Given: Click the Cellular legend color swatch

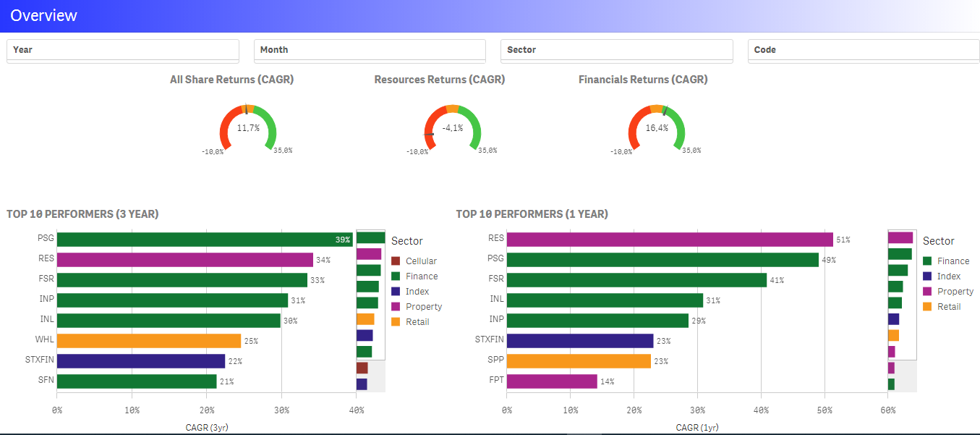Looking at the screenshot, I should pyautogui.click(x=396, y=261).
